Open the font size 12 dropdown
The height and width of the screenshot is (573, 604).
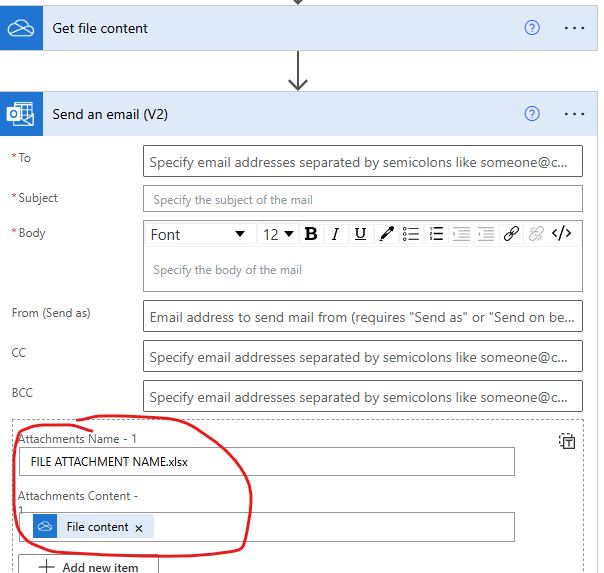[x=277, y=234]
